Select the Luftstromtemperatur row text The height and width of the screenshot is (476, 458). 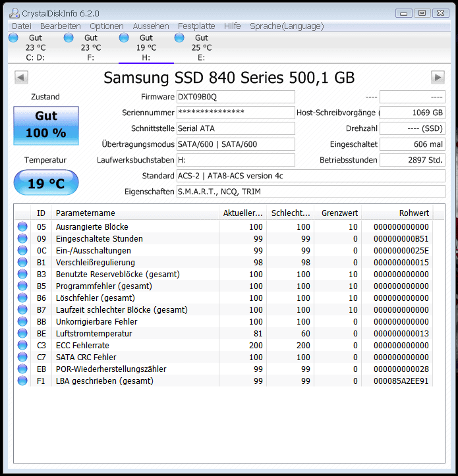tap(94, 333)
